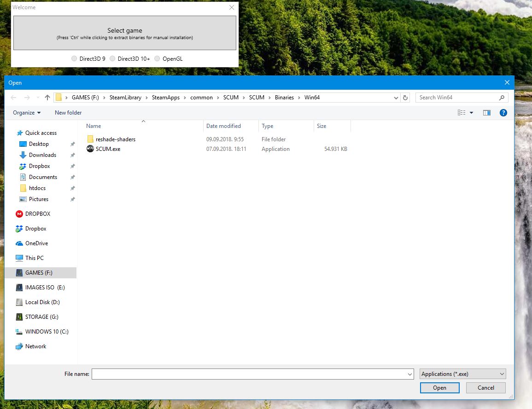Toggle the preview pane icon

coord(486,113)
